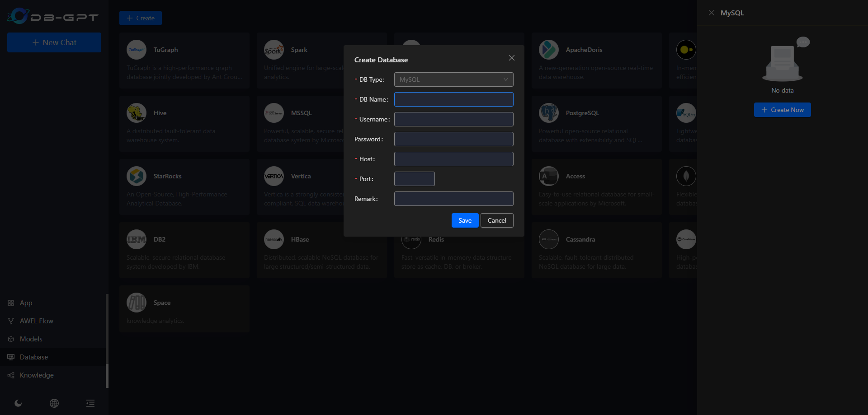This screenshot has width=868, height=415.
Task: Click the No data illustration
Action: pos(786,59)
